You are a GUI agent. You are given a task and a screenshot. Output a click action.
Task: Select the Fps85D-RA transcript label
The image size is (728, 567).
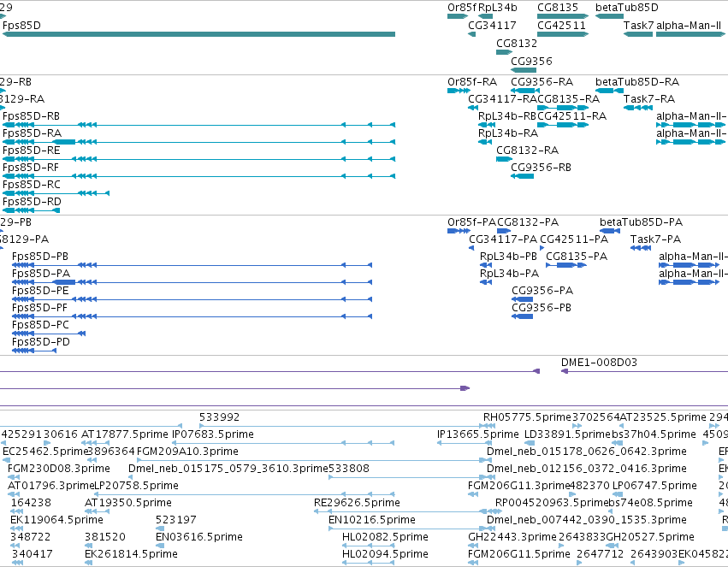tap(32, 133)
